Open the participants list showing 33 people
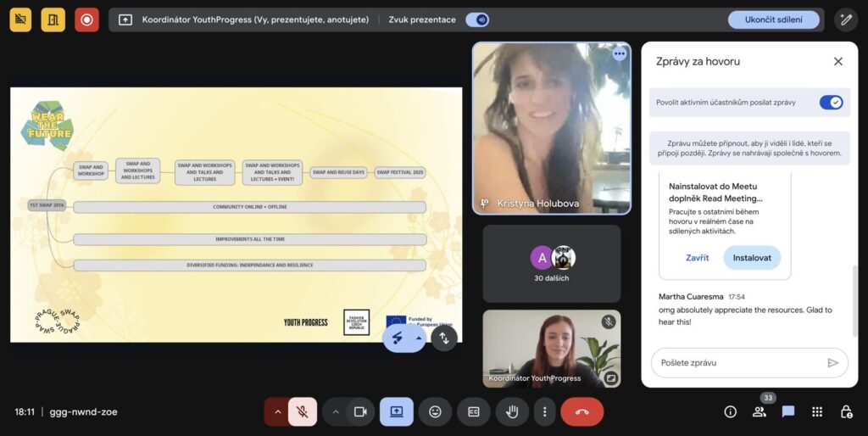The height and width of the screenshot is (436, 868). click(x=759, y=411)
